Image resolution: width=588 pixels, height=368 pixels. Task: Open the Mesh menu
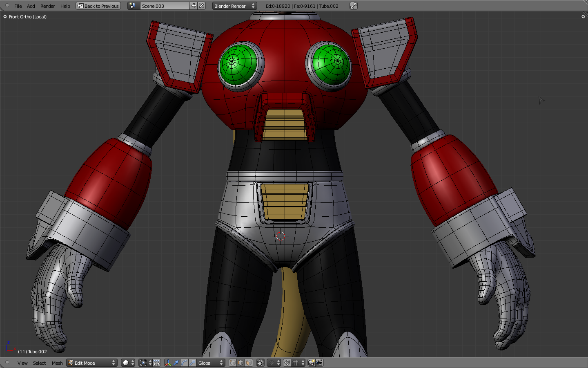(57, 363)
